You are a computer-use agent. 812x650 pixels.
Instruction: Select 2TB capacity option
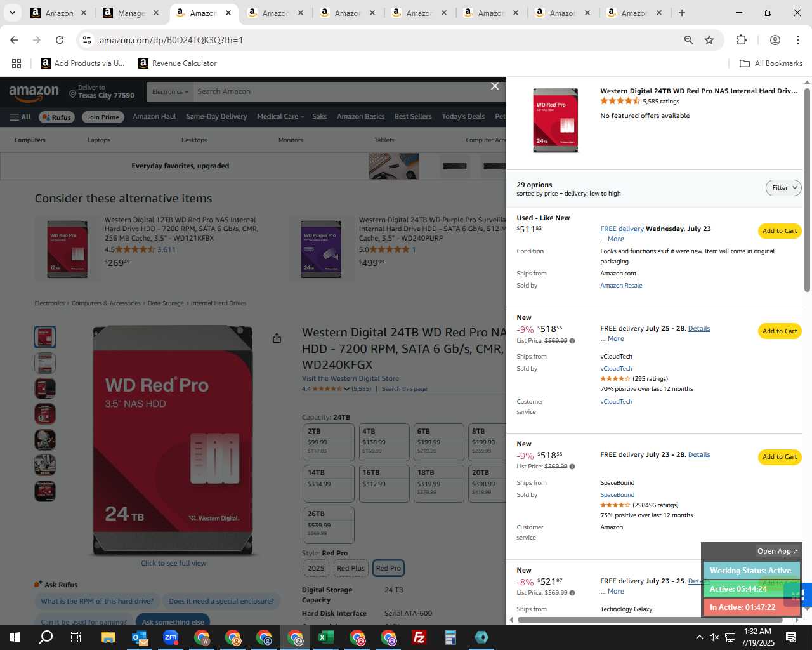coord(328,442)
